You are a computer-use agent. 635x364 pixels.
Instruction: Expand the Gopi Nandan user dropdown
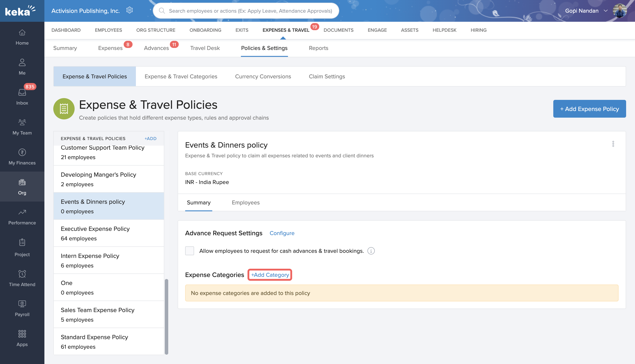pos(605,11)
